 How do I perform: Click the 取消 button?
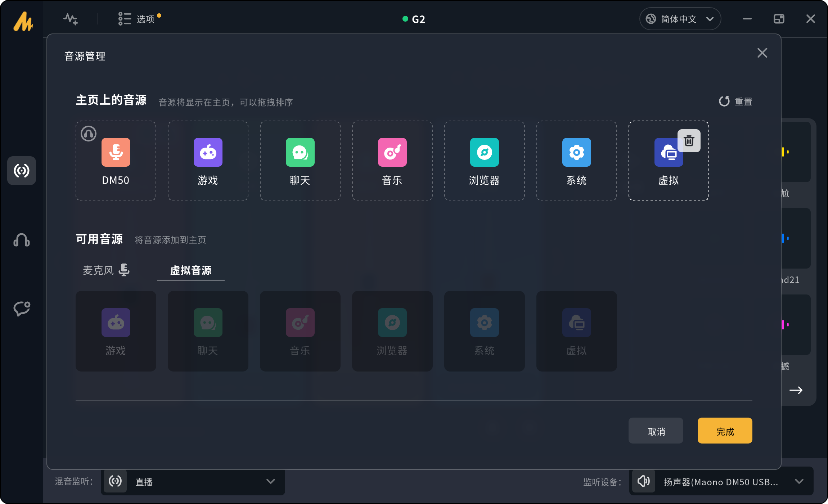pos(656,431)
